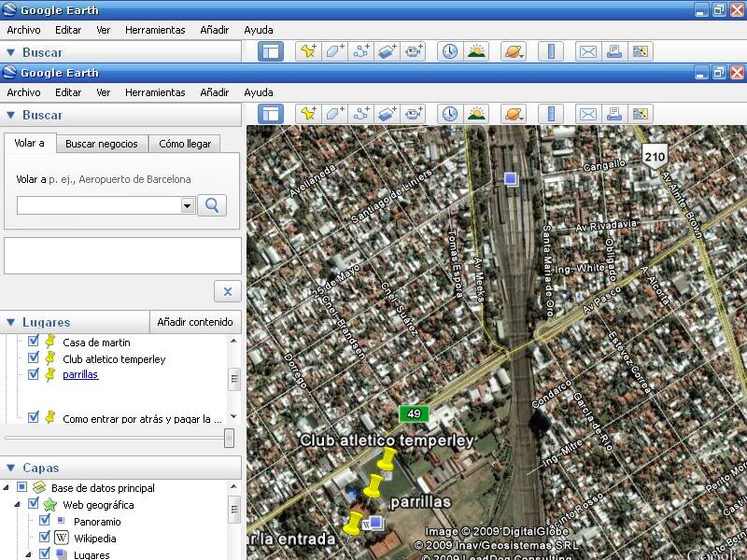The height and width of the screenshot is (560, 747).
Task: Open the Volar a search history dropdown
Action: pos(188,205)
